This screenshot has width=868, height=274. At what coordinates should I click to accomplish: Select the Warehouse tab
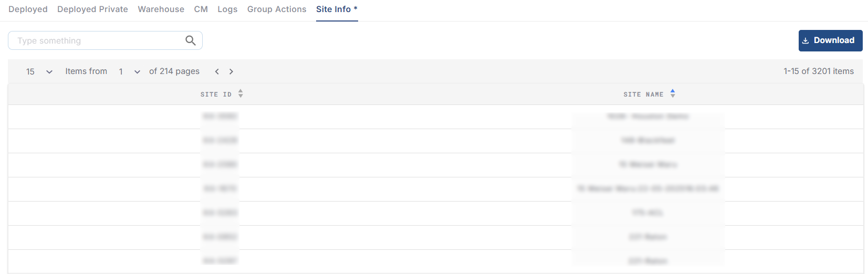(161, 9)
